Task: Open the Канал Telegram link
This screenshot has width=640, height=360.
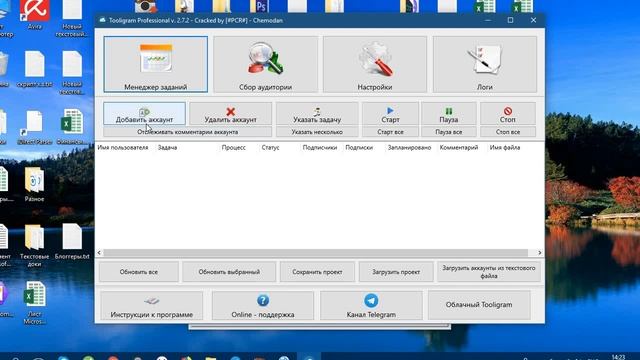Action: [x=371, y=305]
